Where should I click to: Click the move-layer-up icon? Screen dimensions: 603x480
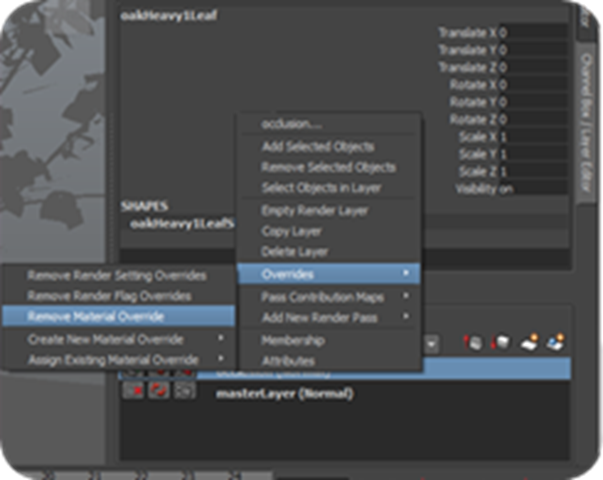click(x=473, y=342)
